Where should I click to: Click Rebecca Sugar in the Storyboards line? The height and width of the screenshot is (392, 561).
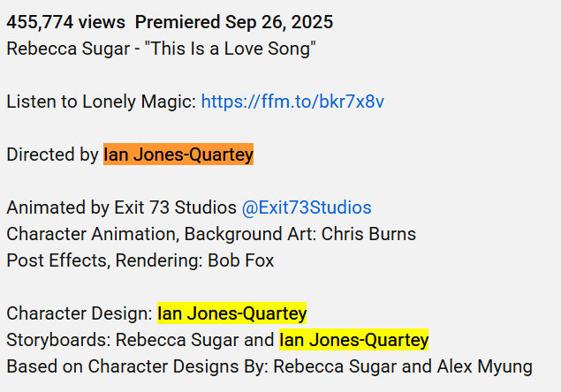click(x=177, y=340)
